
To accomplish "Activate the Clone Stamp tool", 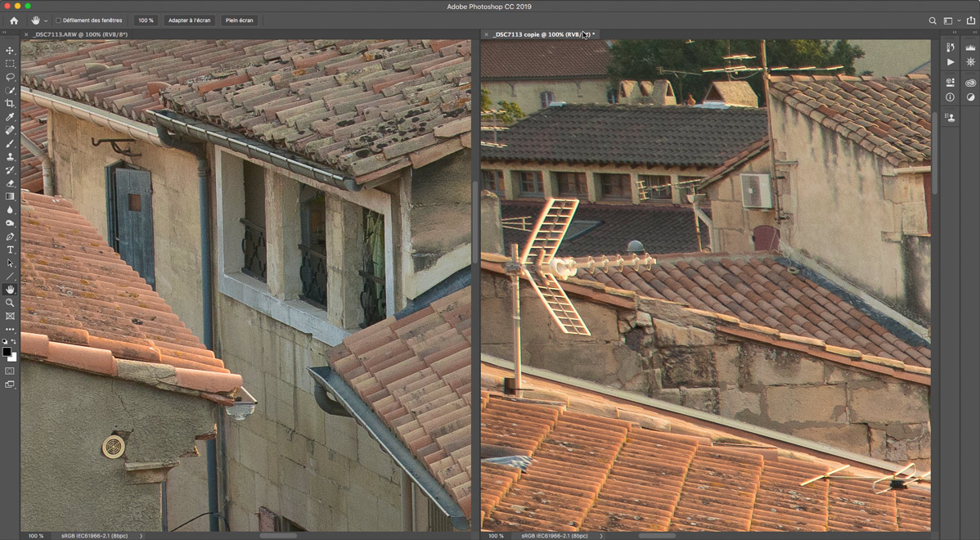I will click(x=10, y=157).
